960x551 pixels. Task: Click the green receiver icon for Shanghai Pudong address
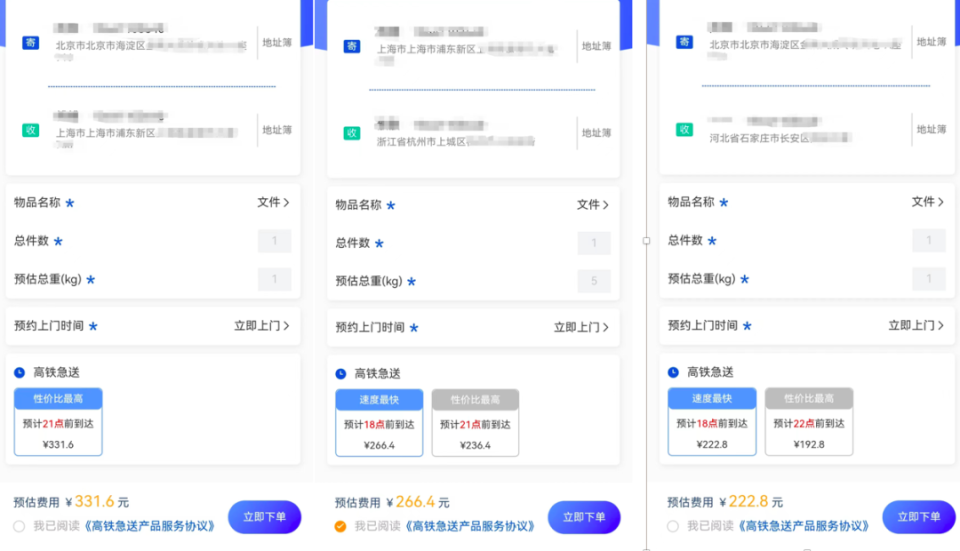tap(31, 130)
